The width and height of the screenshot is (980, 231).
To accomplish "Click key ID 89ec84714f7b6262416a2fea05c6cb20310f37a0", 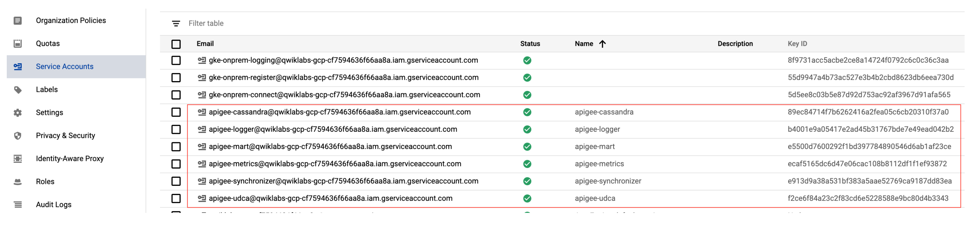I will [x=868, y=112].
